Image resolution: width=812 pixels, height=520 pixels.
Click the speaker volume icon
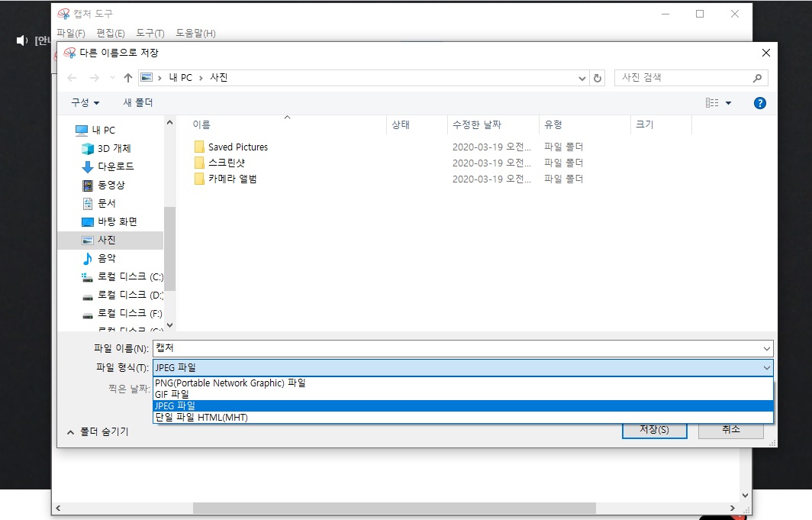[21, 40]
